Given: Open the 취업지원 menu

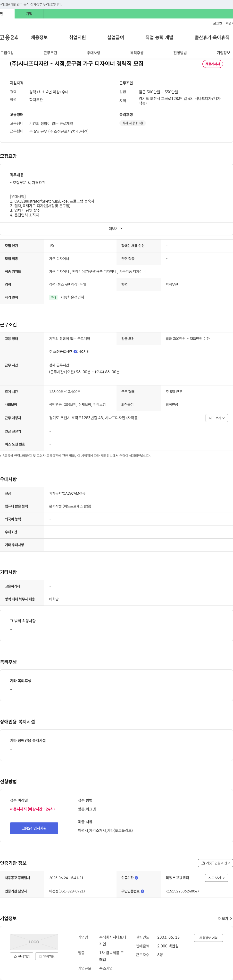Looking at the screenshot, I should [x=77, y=37].
